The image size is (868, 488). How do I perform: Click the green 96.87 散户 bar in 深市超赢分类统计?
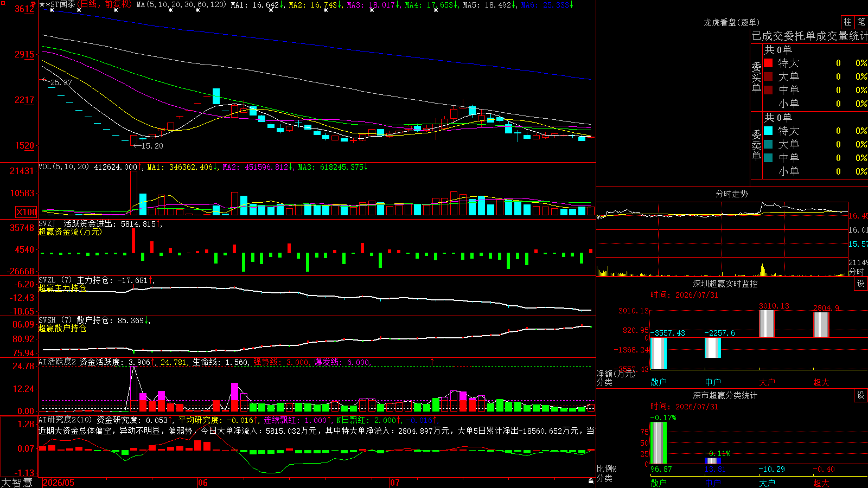pos(659,443)
